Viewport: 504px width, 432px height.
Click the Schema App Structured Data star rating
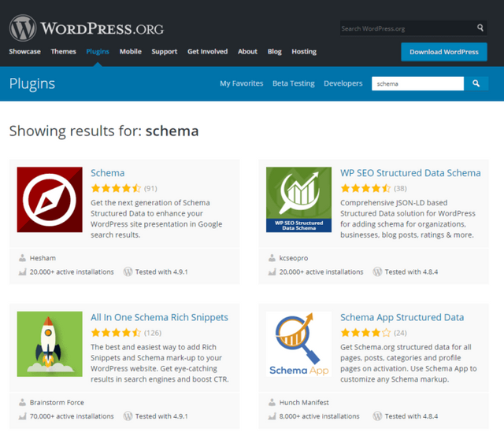pos(365,332)
